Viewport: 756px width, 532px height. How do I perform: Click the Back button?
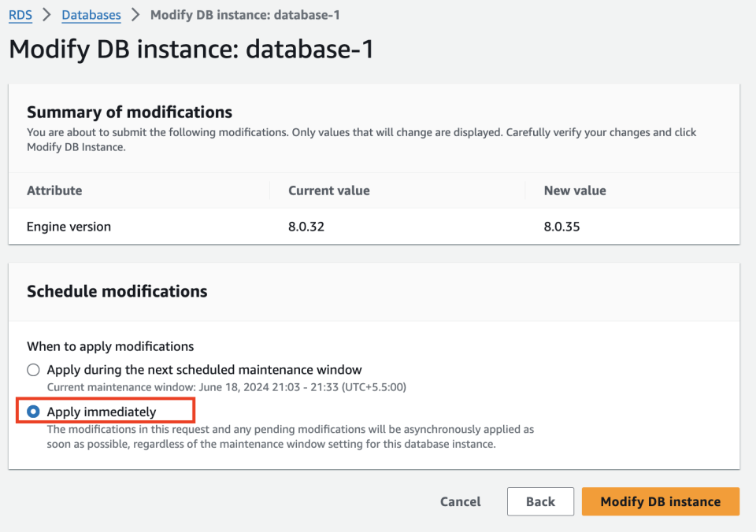pyautogui.click(x=540, y=501)
